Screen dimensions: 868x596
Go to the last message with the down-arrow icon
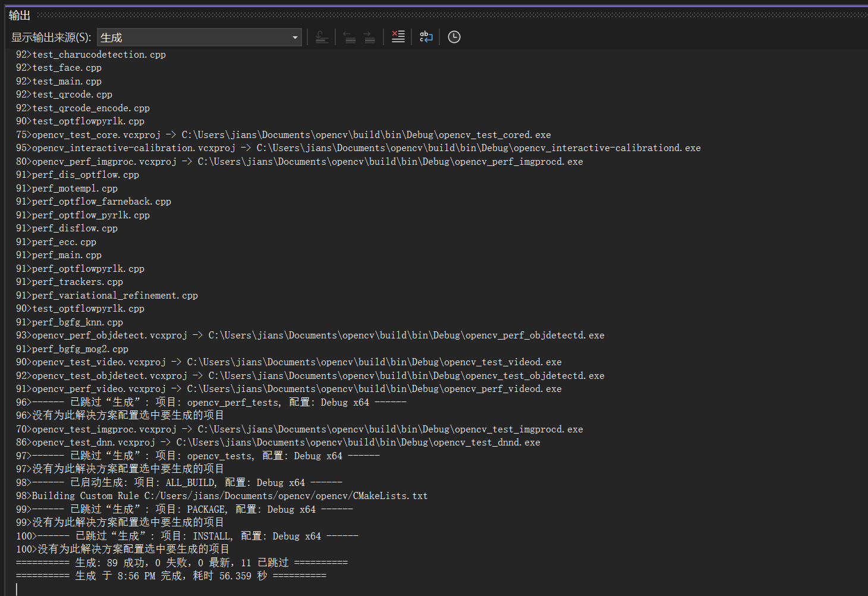(322, 36)
